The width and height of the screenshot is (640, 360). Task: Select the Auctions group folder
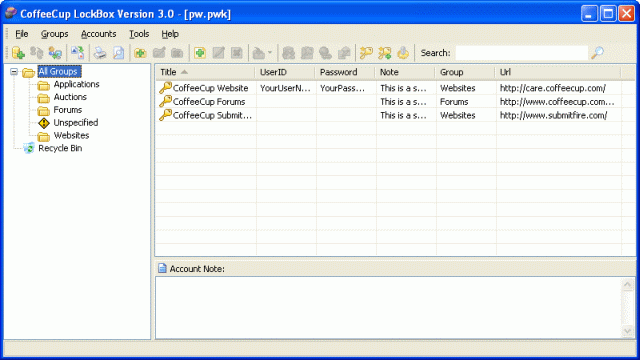[x=70, y=97]
